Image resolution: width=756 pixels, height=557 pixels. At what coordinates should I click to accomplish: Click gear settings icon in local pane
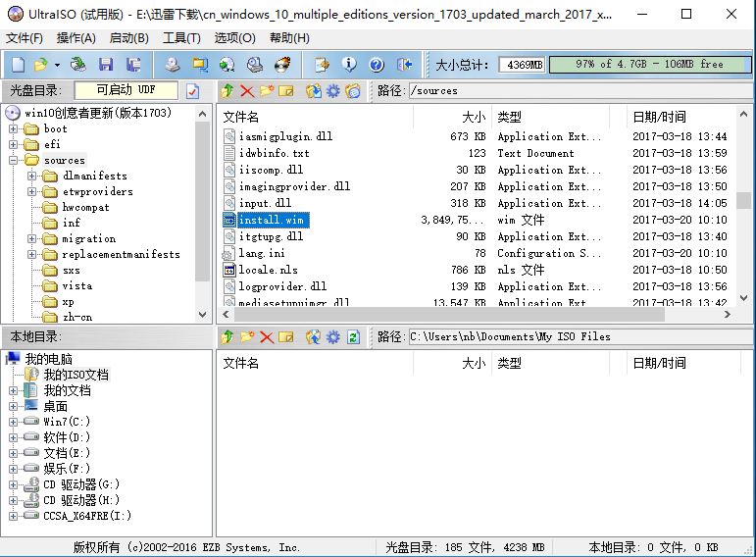pyautogui.click(x=333, y=336)
